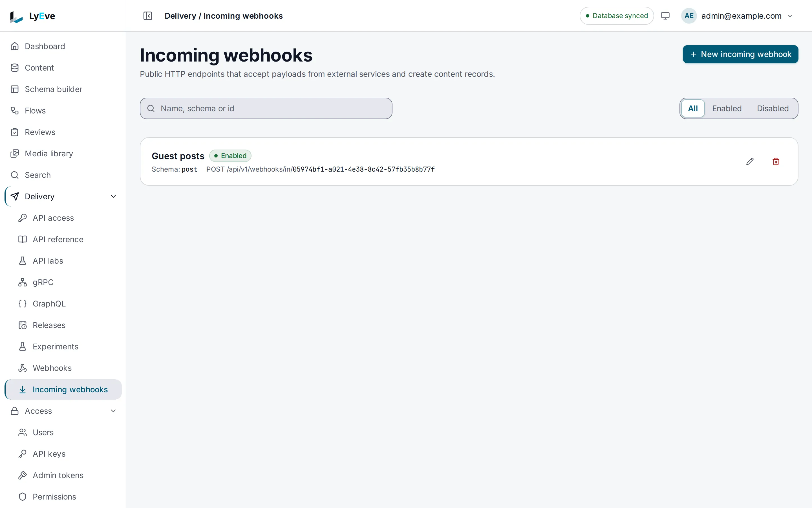Image resolution: width=812 pixels, height=508 pixels.
Task: Click the Search magnifier icon in sidebar
Action: click(x=15, y=175)
